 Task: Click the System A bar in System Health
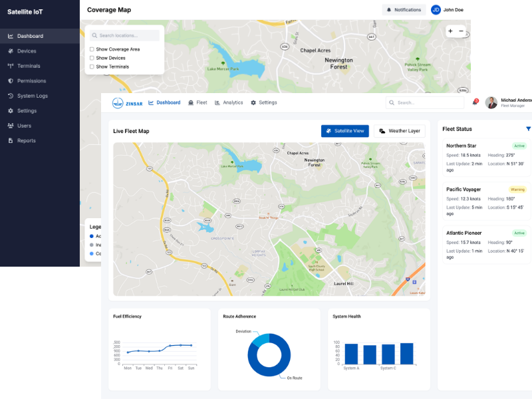(x=351, y=354)
